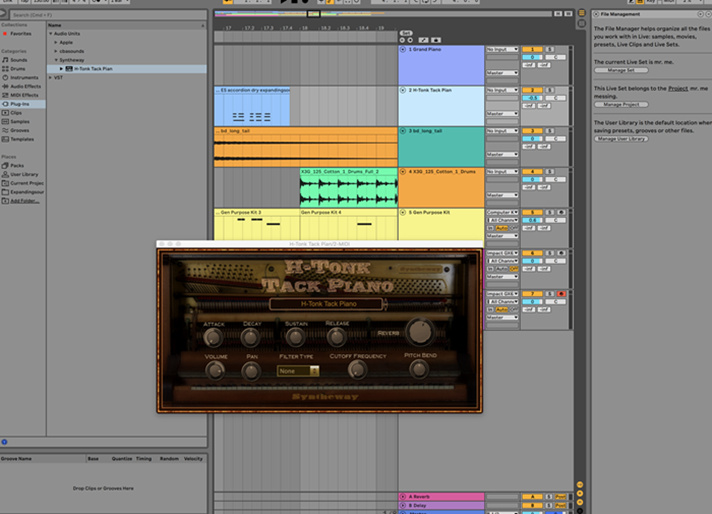Click the Project link in File Management
The height and width of the screenshot is (514, 712).
click(678, 89)
